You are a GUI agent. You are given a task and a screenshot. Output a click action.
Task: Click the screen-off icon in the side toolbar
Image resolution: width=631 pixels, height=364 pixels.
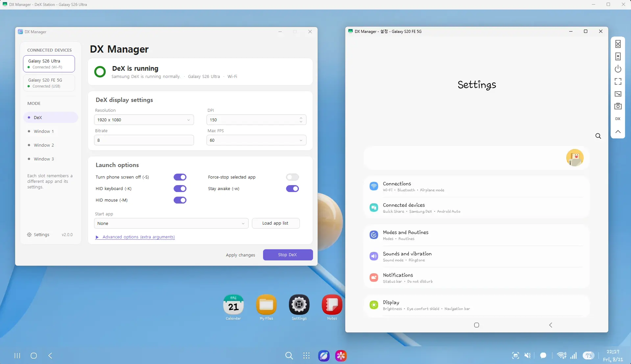(618, 44)
